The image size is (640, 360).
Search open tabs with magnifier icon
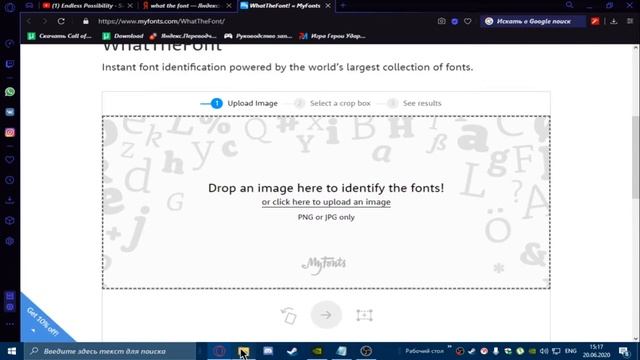point(569,5)
